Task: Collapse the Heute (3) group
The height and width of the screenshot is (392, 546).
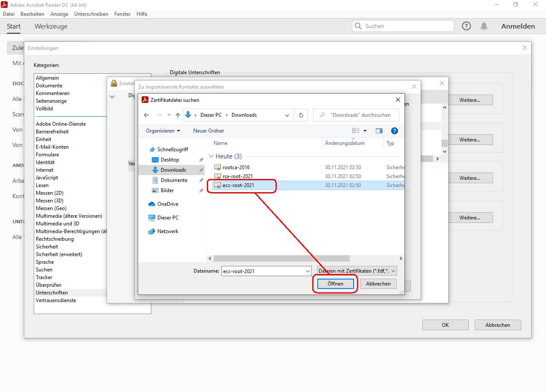Action: click(x=211, y=156)
